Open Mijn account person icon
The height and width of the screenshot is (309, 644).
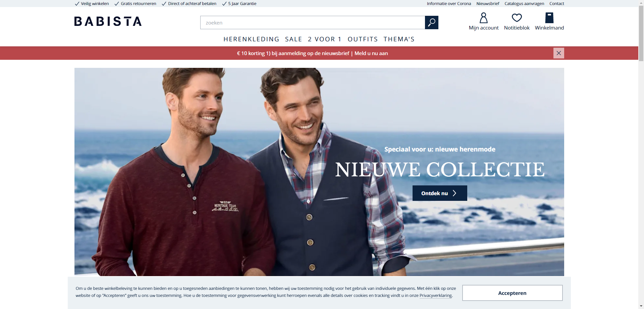pos(483,18)
